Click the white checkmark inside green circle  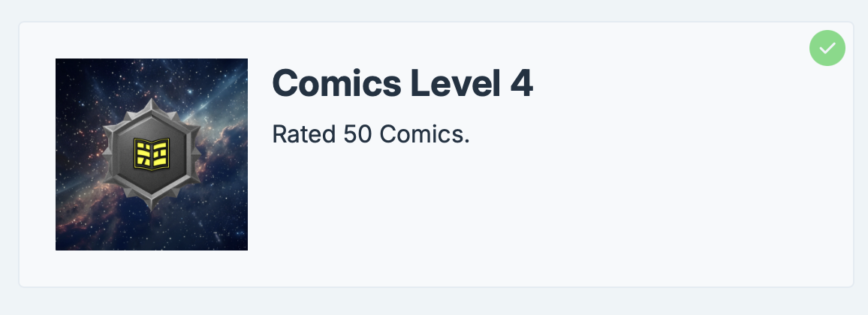coord(827,49)
